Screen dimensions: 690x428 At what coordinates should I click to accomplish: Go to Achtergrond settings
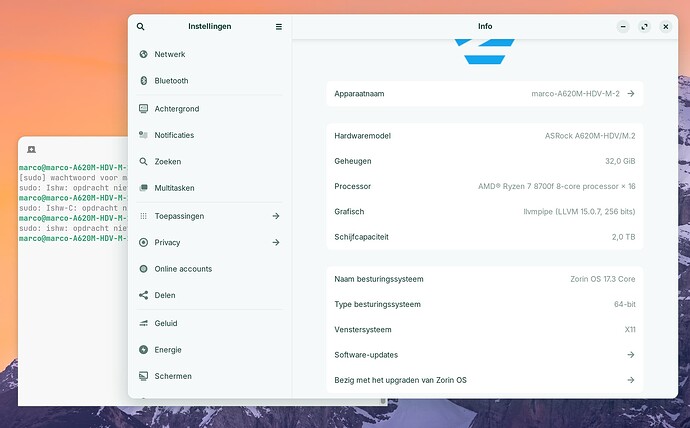tap(209, 109)
